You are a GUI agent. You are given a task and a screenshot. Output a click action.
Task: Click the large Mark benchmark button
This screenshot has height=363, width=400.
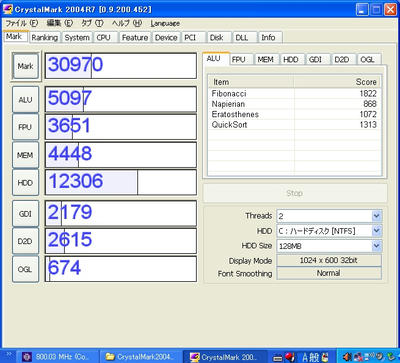[x=26, y=66]
